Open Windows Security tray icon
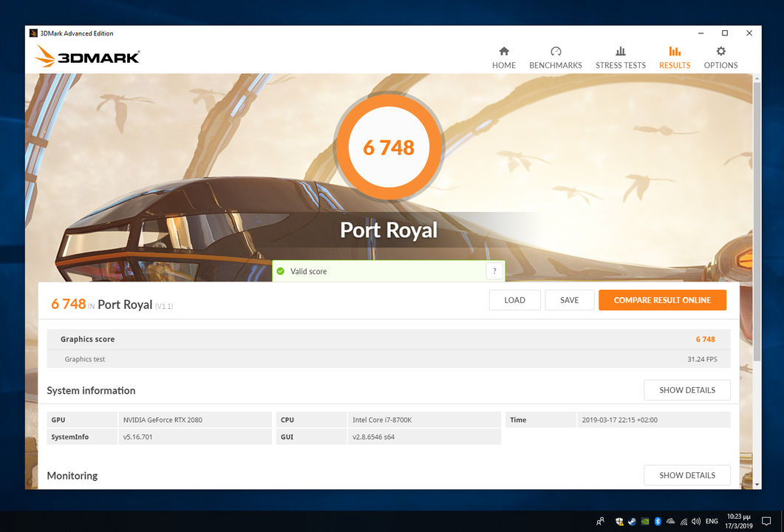Image resolution: width=784 pixels, height=532 pixels. pyautogui.click(x=619, y=522)
